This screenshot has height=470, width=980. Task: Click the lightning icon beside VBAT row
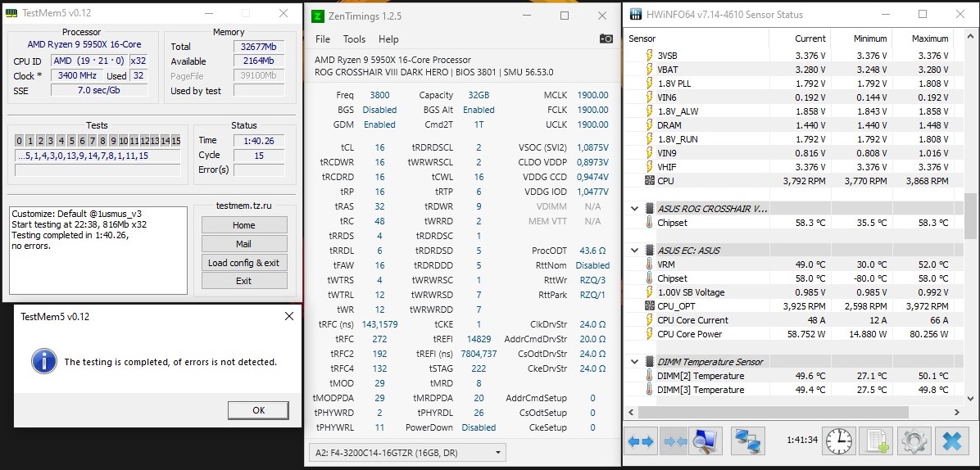(650, 70)
